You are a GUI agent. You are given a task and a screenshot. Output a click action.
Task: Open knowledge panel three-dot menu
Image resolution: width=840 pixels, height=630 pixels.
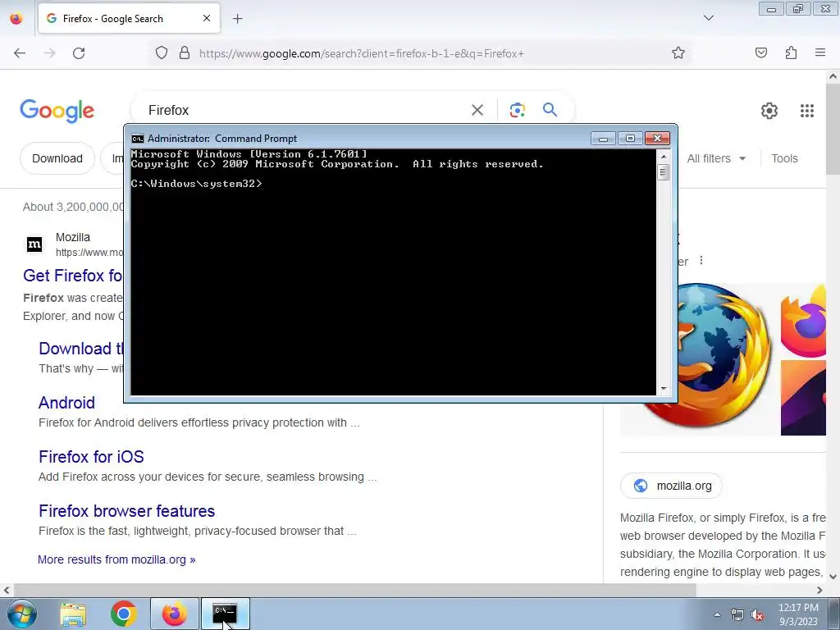coord(701,261)
